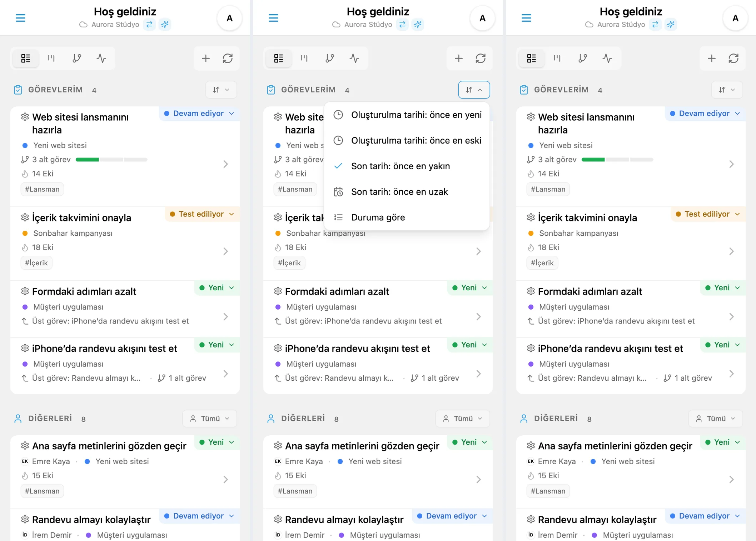Click #İçerik tag in right panel

click(542, 263)
